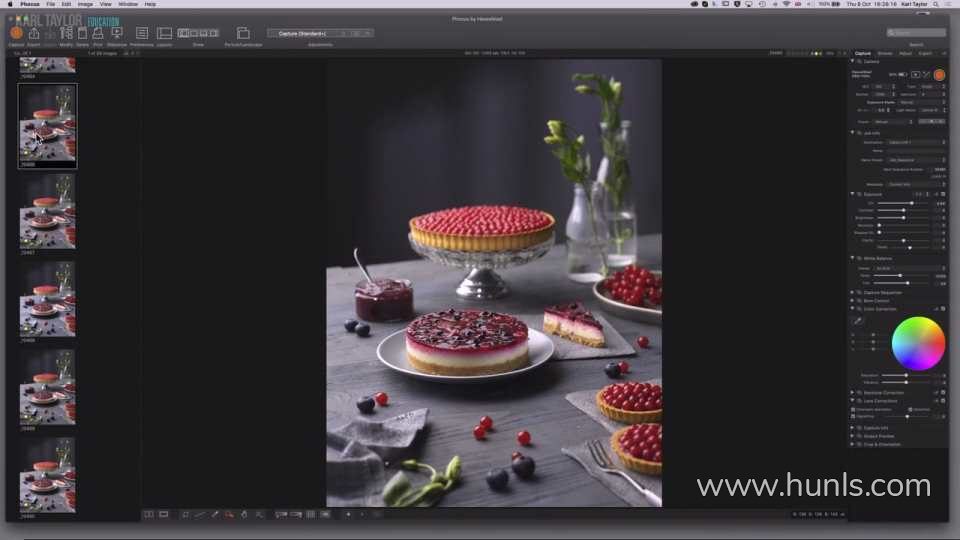Open the File menu
960x540 pixels.
(50, 4)
